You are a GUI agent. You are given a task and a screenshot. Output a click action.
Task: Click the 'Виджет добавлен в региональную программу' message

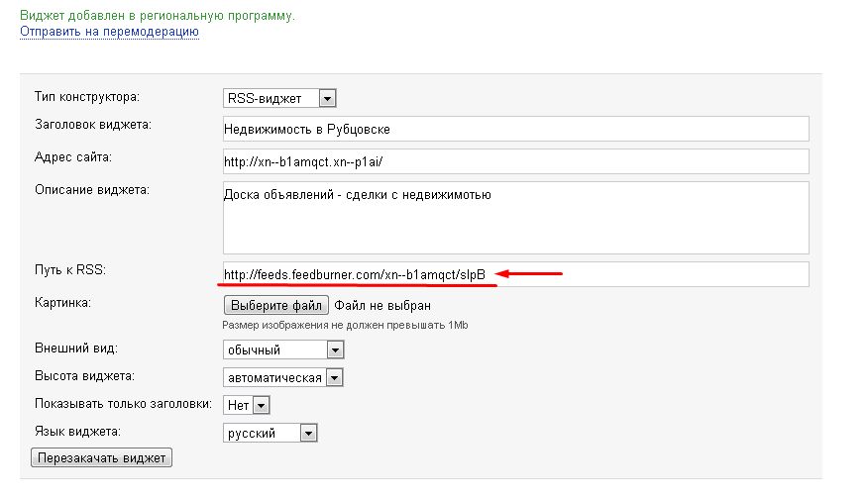click(x=158, y=16)
